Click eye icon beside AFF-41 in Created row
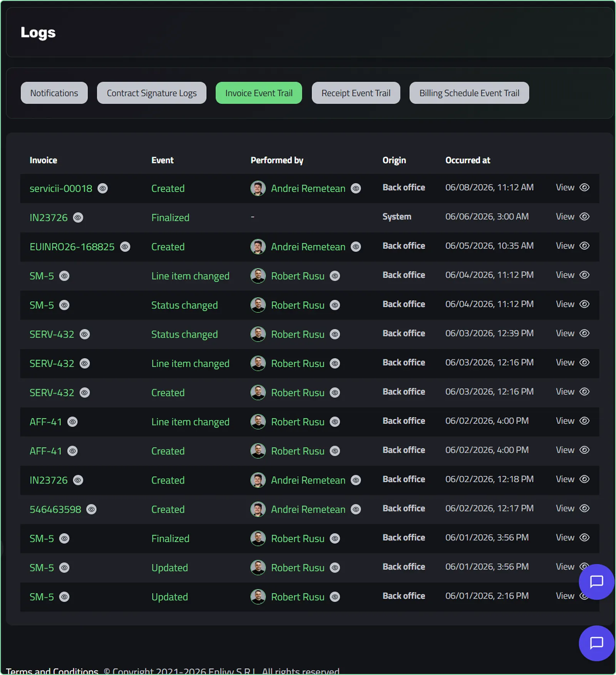This screenshot has width=616, height=675. tap(72, 451)
